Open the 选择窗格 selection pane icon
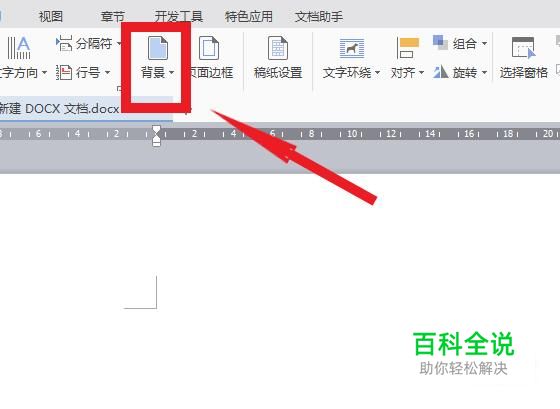 coord(524,48)
